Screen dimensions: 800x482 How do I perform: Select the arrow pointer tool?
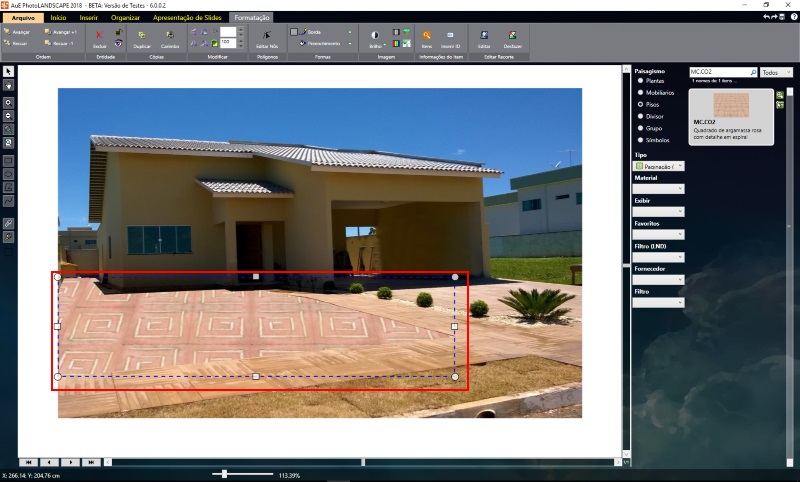click(8, 72)
